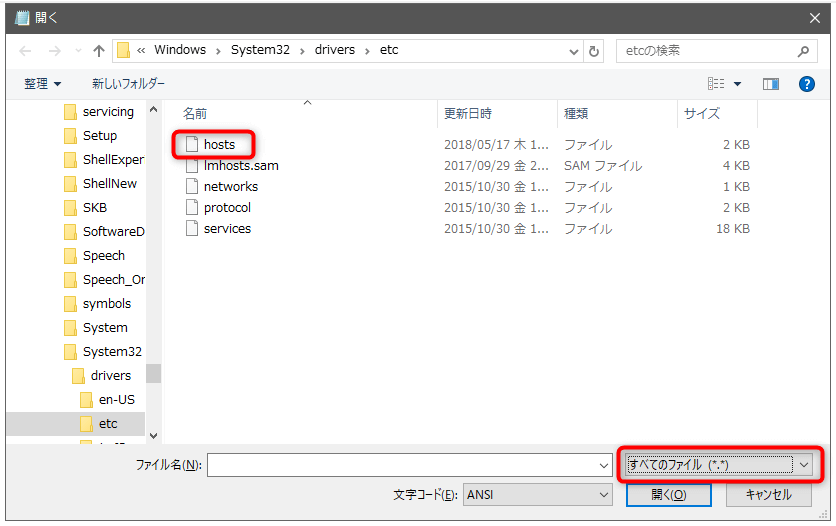Expand the view options dropdown arrow
The height and width of the screenshot is (526, 836).
click(x=738, y=84)
